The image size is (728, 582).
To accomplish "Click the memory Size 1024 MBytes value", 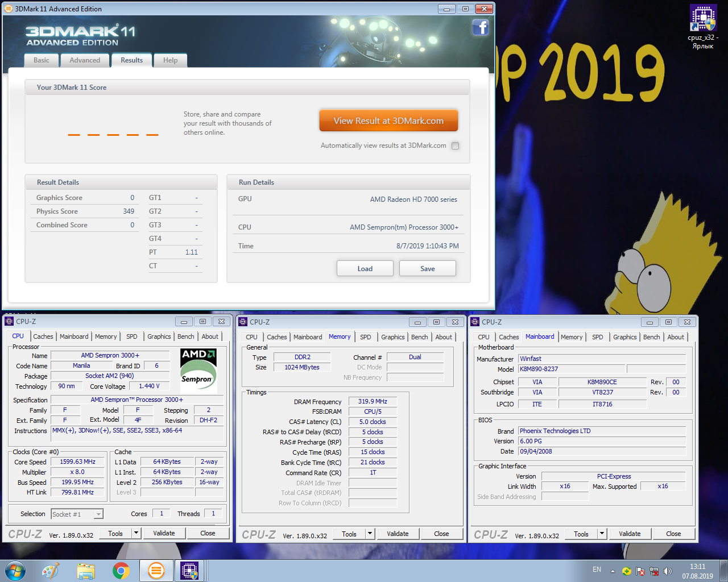I will 302,367.
